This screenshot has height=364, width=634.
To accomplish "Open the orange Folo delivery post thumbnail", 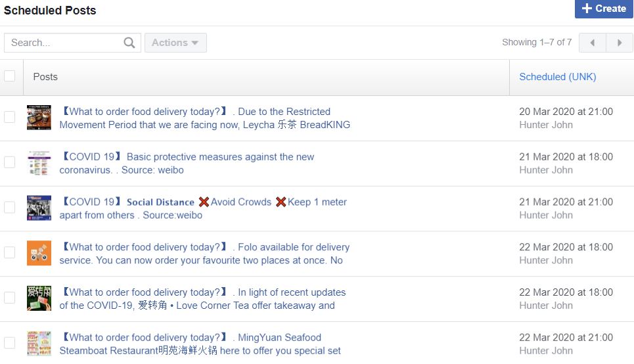I will point(39,253).
